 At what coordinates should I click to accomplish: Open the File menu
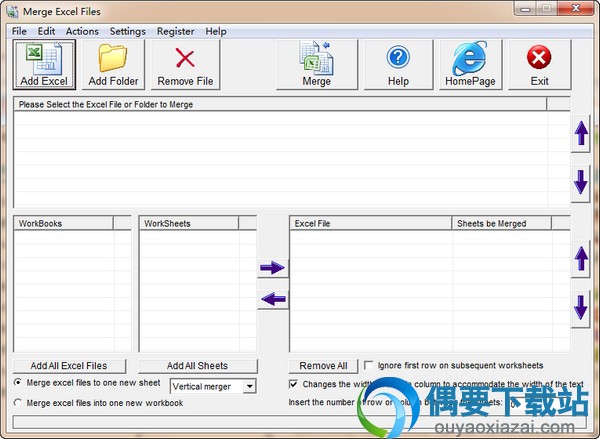[19, 31]
